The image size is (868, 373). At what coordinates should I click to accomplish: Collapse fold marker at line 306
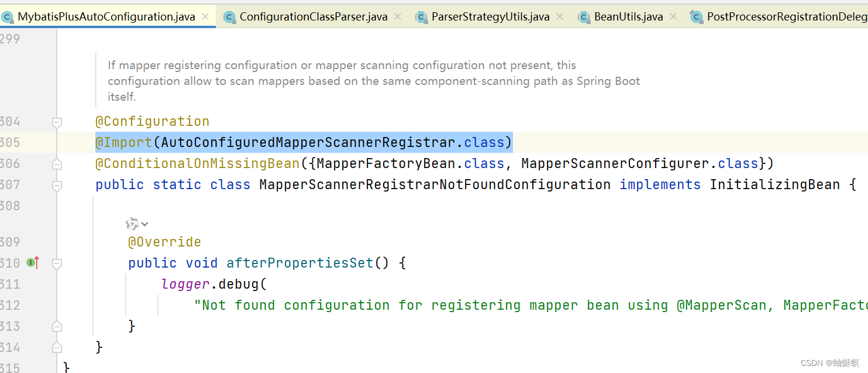pyautogui.click(x=57, y=165)
